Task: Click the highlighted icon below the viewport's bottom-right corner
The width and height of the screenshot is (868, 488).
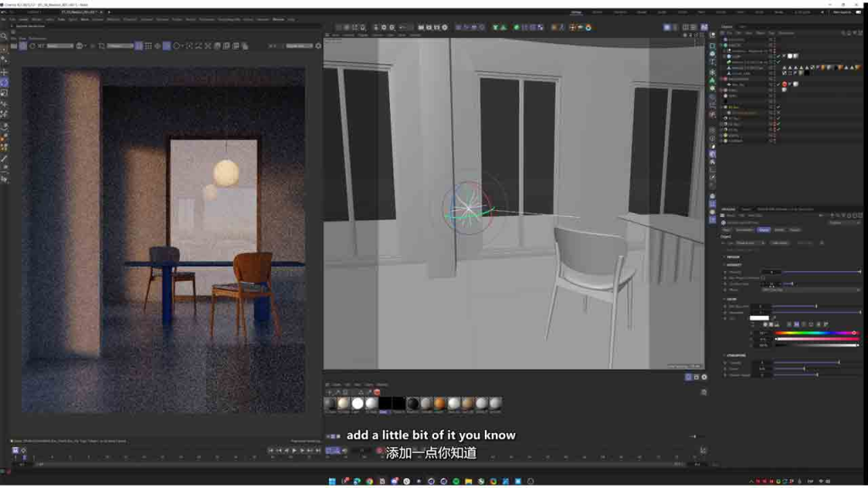Action: point(688,377)
